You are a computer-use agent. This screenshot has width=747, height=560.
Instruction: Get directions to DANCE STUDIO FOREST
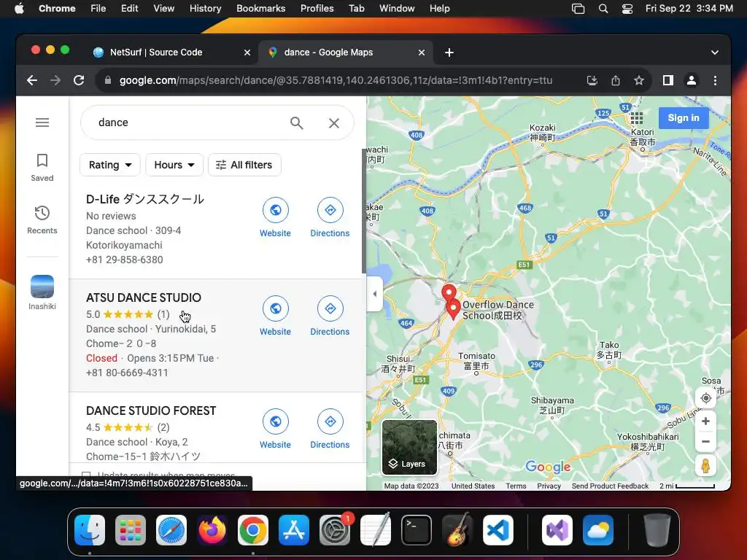click(330, 429)
